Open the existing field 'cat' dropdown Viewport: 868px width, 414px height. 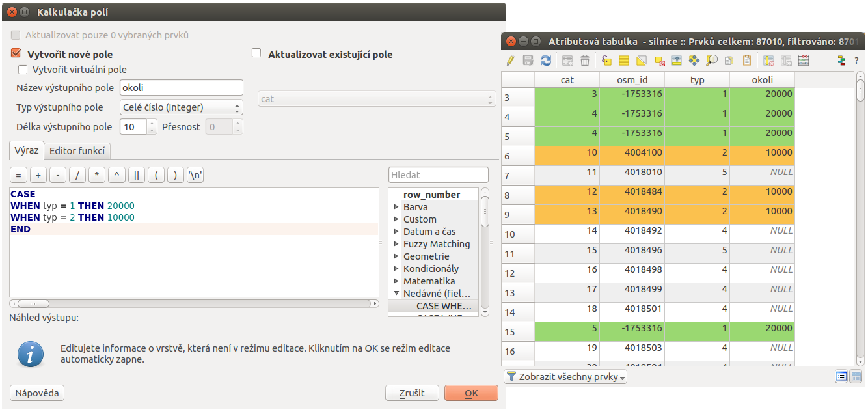[377, 99]
